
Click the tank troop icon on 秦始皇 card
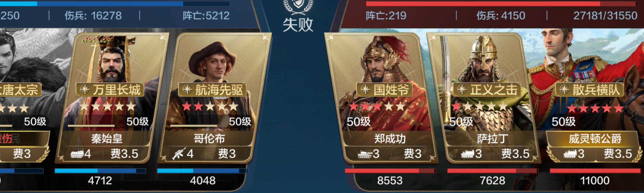click(77, 154)
